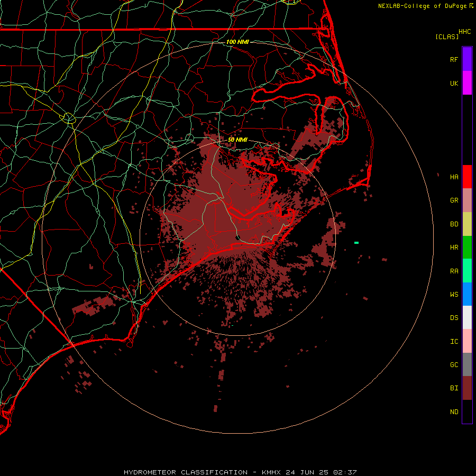Click the 'IC' legend label
Screen dimensions: 476x476
[x=454, y=342]
